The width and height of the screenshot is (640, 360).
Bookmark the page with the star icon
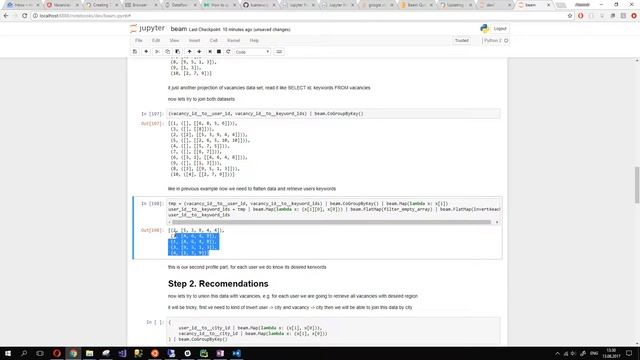click(x=570, y=16)
